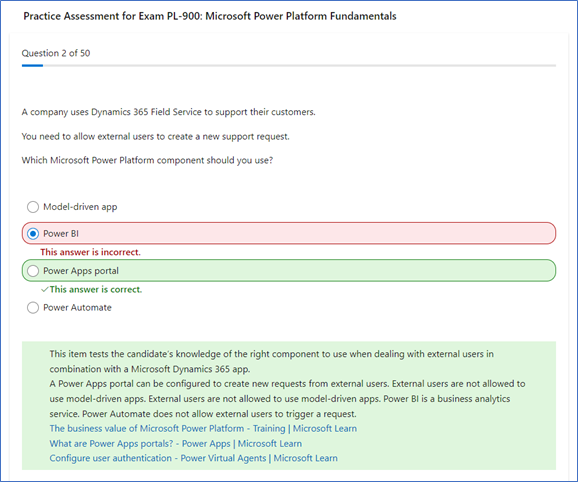This screenshot has height=482, width=578.
Task: Click explanation paragraph starting 'This item tests'
Action: 272,362
